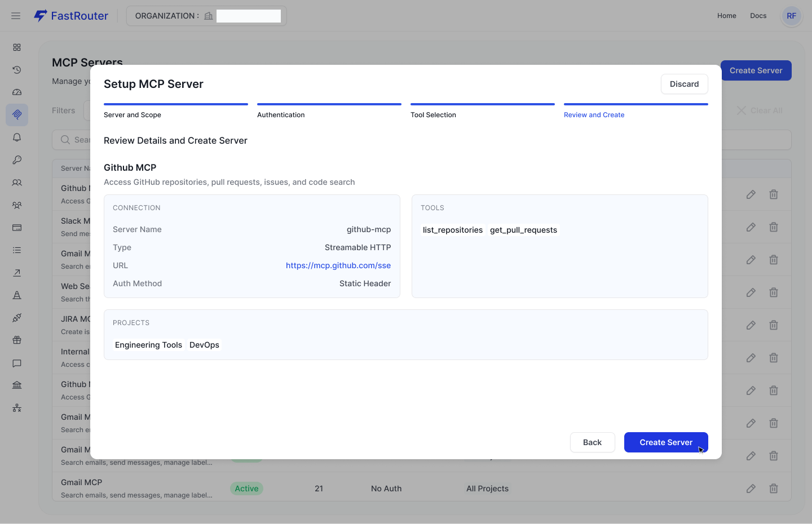Switch to the Authentication step
This screenshot has height=524, width=812.
tap(281, 114)
